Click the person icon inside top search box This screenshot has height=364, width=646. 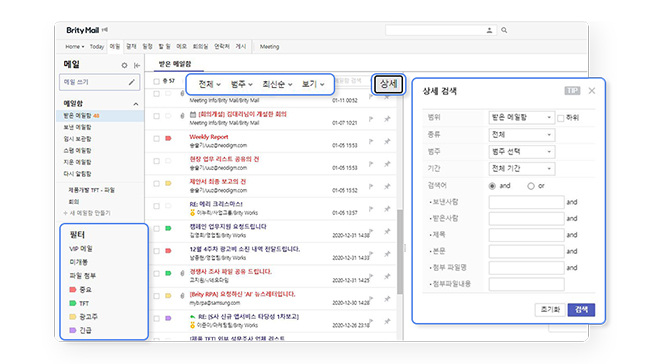(489, 30)
